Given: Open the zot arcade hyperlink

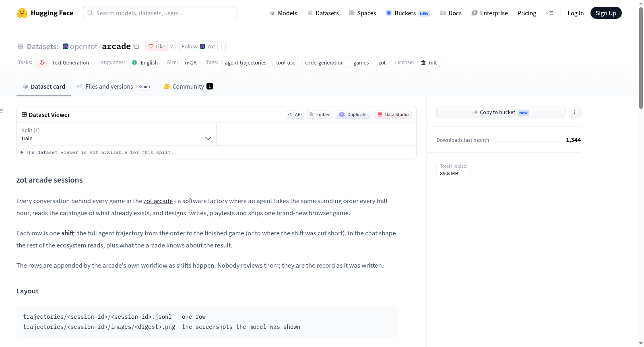Looking at the screenshot, I should [x=158, y=201].
